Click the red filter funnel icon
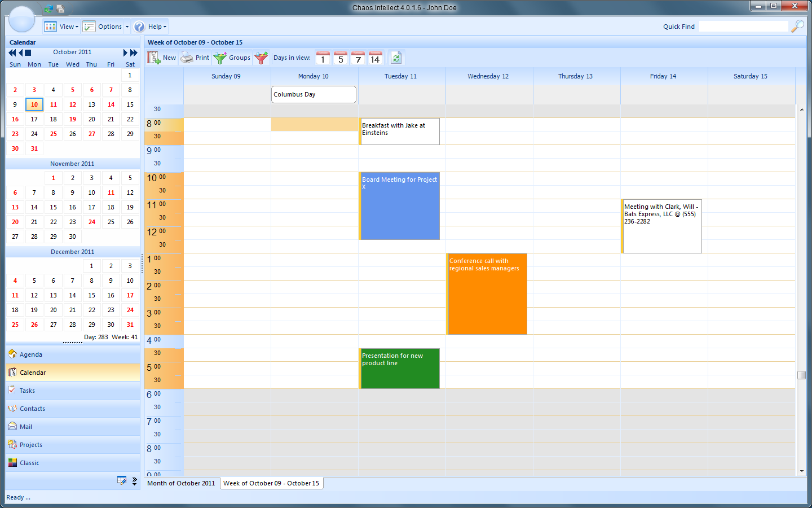Screen dimensions: 812x508 pos(261,57)
